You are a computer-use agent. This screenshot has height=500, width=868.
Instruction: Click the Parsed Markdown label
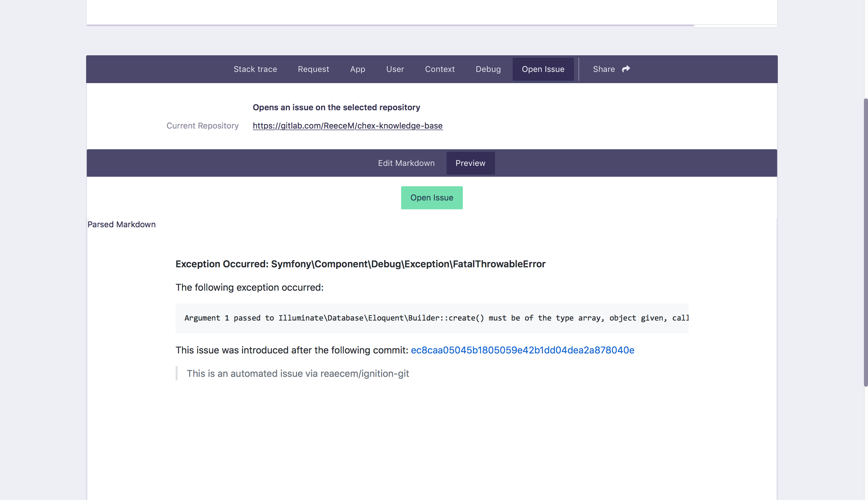pos(121,224)
